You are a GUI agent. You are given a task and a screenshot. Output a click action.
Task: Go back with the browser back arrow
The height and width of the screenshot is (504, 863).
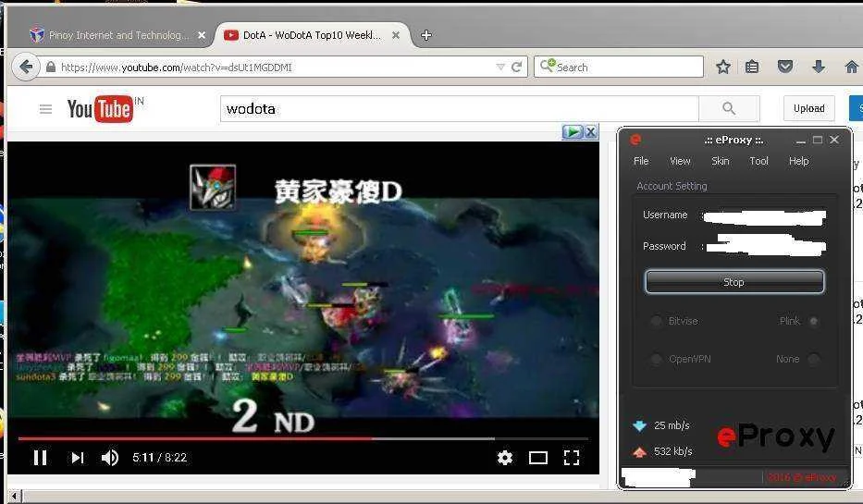[25, 68]
